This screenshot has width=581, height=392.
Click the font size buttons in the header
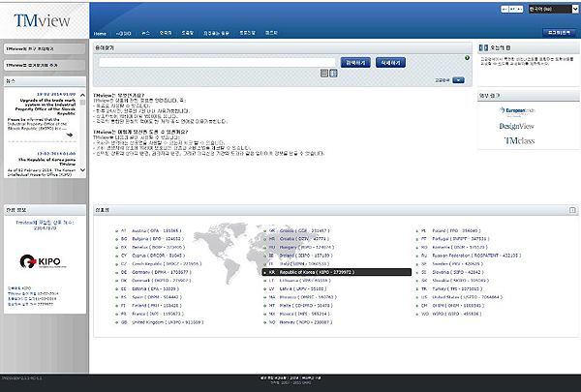tap(512, 9)
